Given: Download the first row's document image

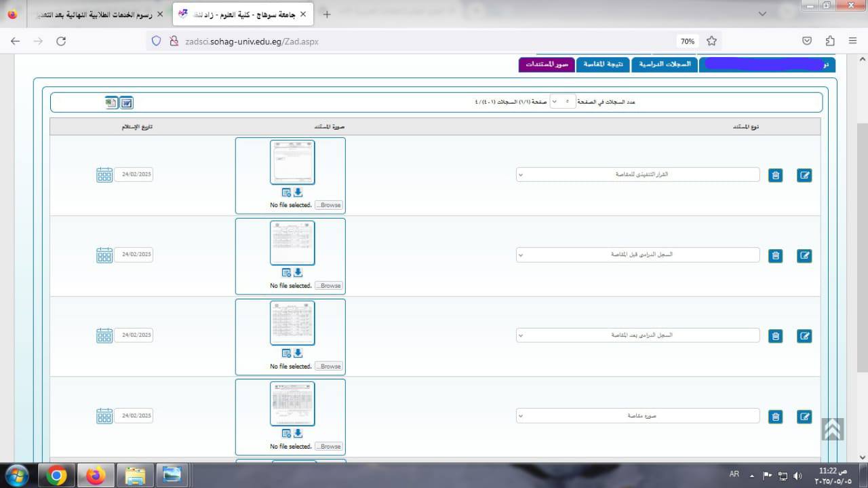Looking at the screenshot, I should click(x=298, y=193).
